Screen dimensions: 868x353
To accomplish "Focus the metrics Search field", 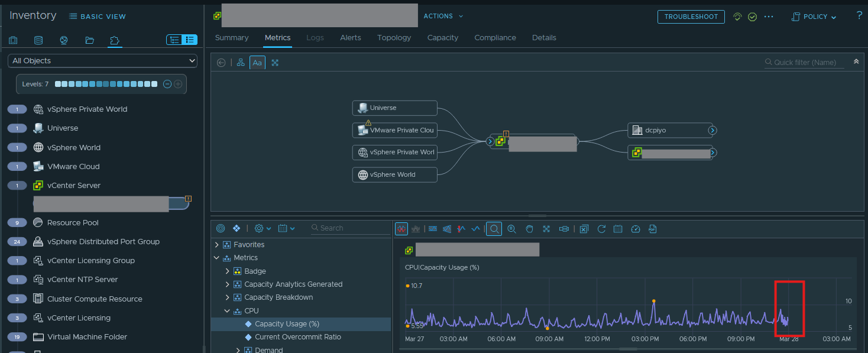I will point(350,228).
